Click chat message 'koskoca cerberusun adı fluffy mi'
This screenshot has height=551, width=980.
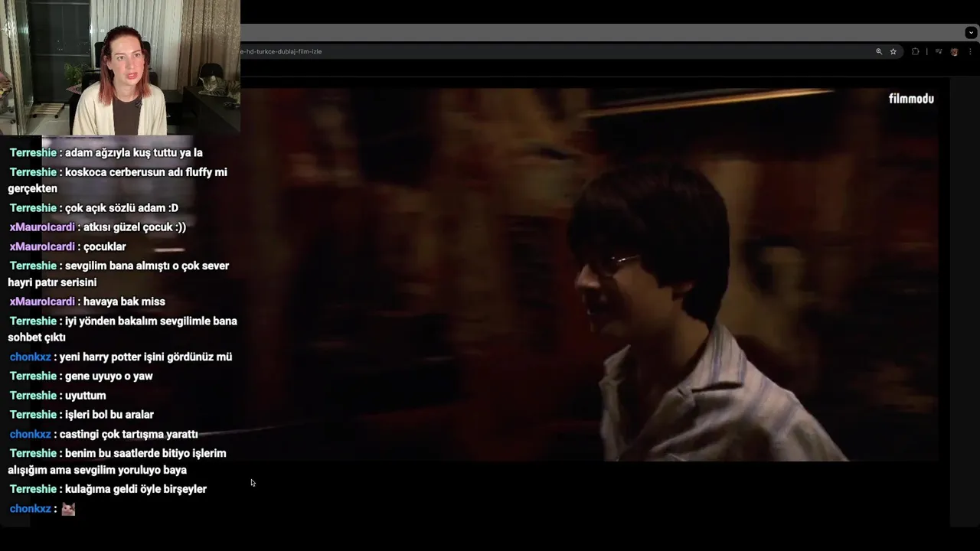point(145,172)
